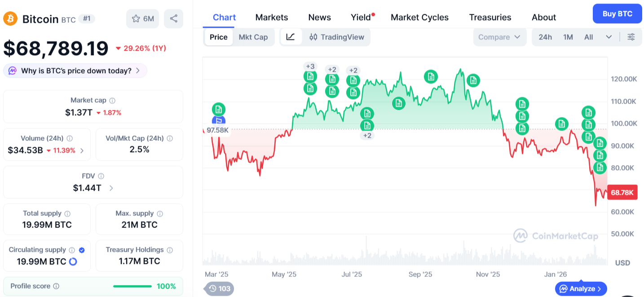Switch to the Markets tab

(271, 17)
